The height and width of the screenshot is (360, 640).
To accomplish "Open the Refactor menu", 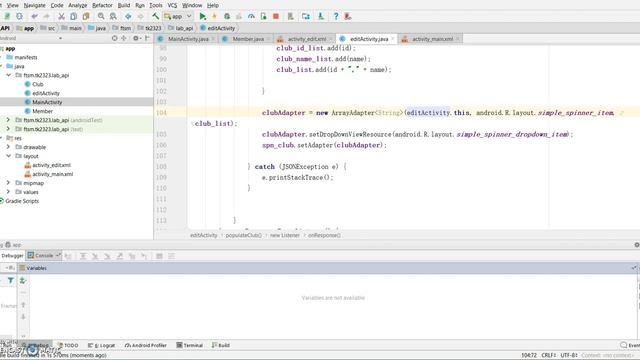I will 102,5.
